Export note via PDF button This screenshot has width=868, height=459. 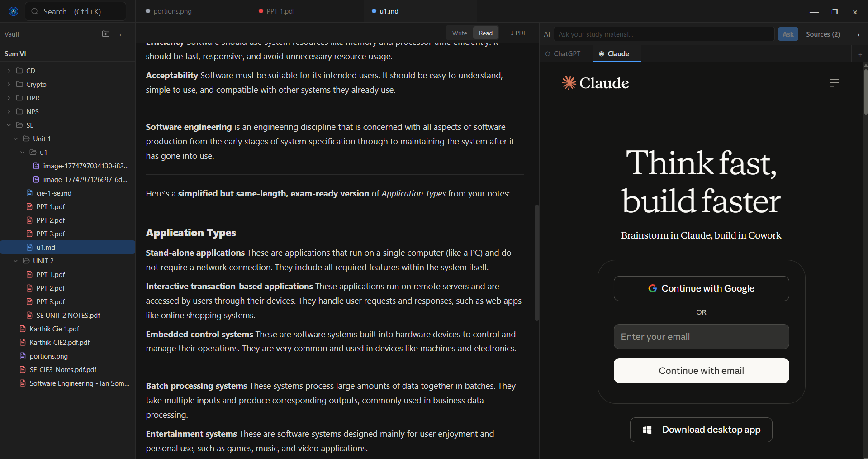(518, 33)
